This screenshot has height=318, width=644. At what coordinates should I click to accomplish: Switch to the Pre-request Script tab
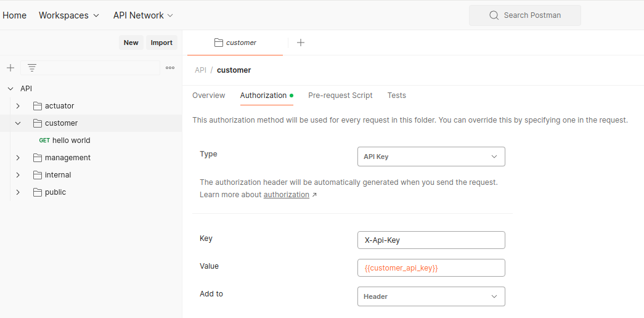(x=340, y=96)
